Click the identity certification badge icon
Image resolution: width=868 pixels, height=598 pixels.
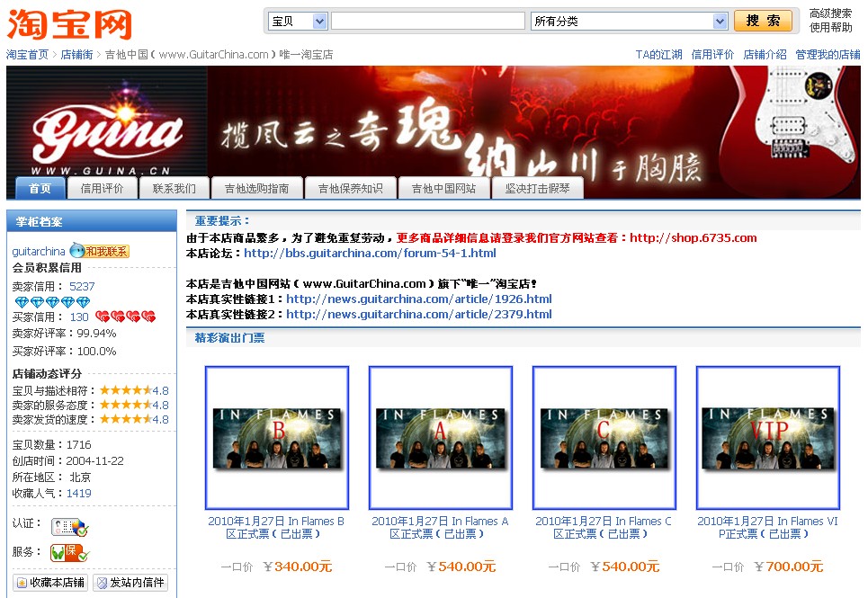[69, 527]
